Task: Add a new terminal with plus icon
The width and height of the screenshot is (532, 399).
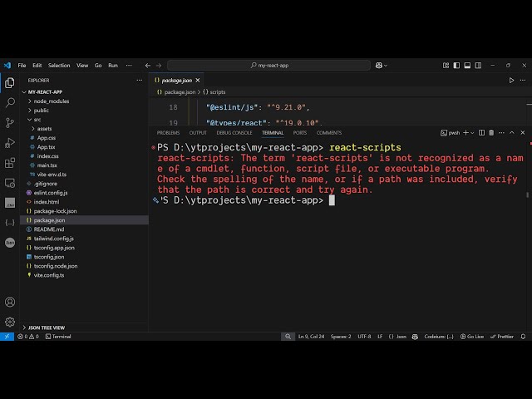Action: (465, 133)
